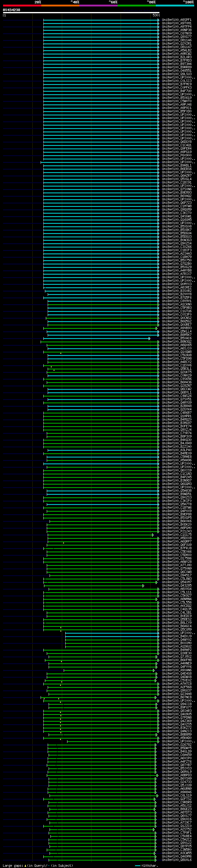Select the UniRef100_A9XAN6 label
Viewport: 197px width, 868px height.
coord(176,670)
